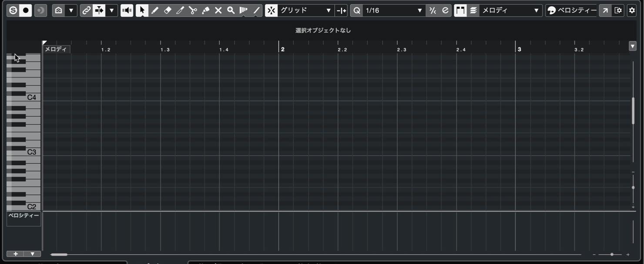Screen dimensions: 644x264
Task: Open dropdown arrow next to house icon
Action: coord(71,10)
